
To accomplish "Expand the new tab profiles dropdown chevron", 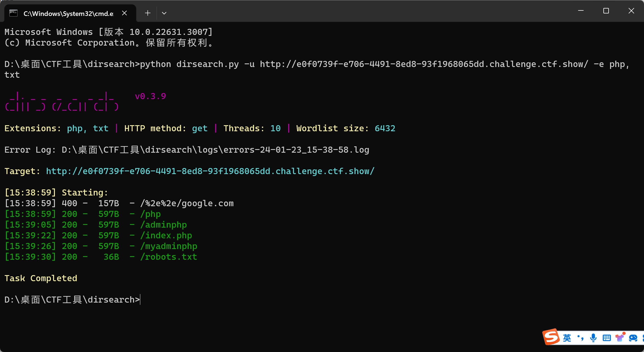I will pyautogui.click(x=164, y=13).
